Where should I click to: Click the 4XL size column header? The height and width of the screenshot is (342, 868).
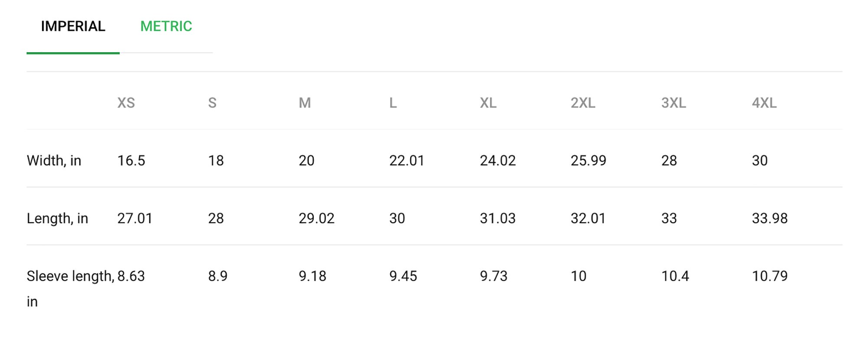(x=764, y=103)
